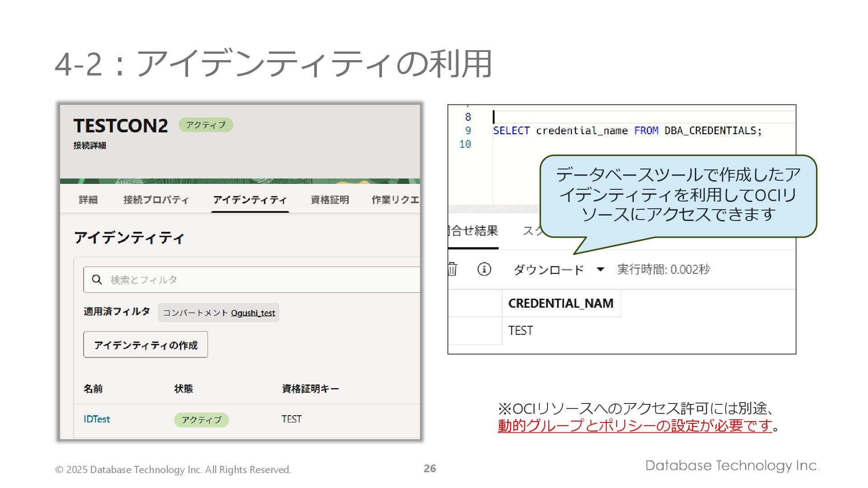
Task: Click the 名前 column header
Action: coord(93,389)
